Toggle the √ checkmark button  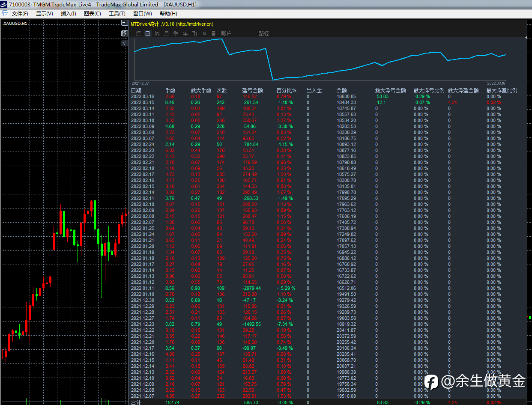point(124,43)
